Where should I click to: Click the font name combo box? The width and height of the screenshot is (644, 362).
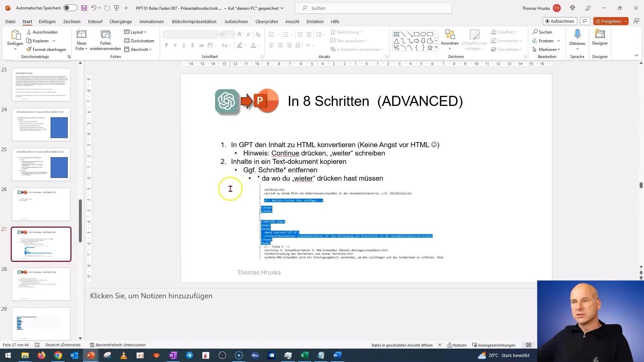point(191,35)
